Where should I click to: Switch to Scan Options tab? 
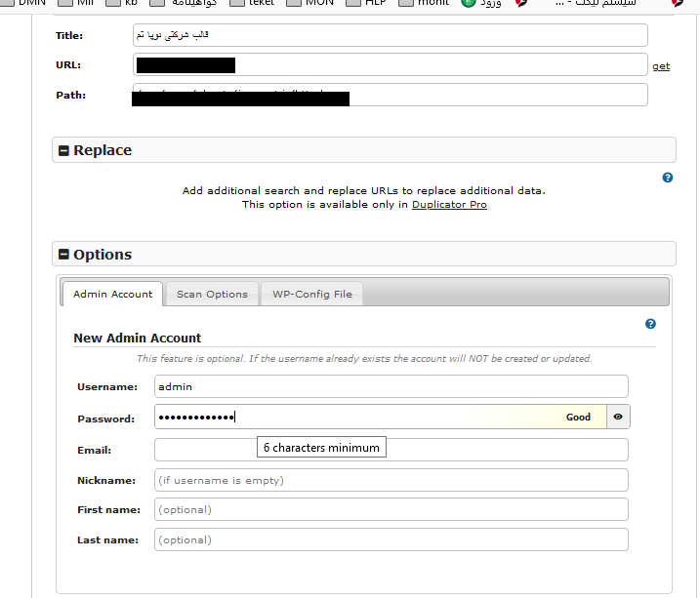click(212, 294)
